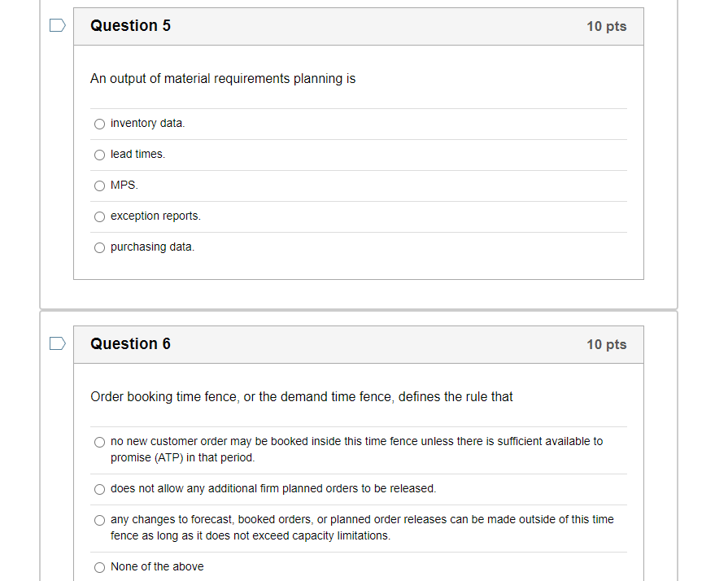Choose the changes to forecast answer
Image resolution: width=728 pixels, height=581 pixels.
[99, 520]
